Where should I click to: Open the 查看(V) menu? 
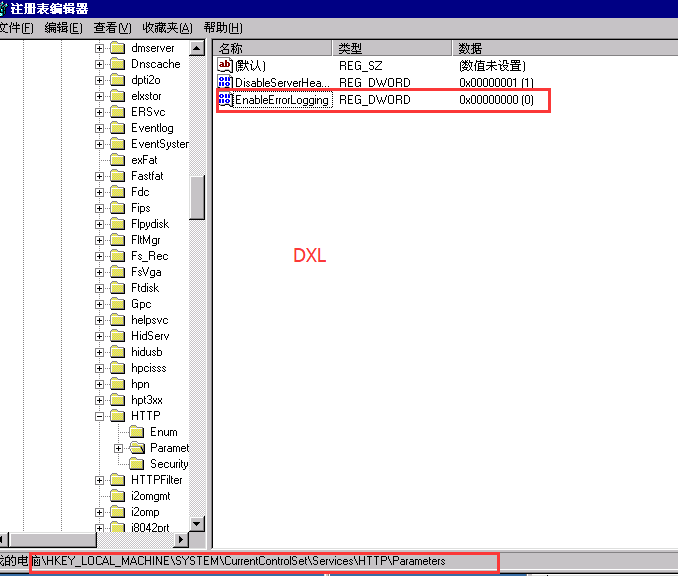112,28
